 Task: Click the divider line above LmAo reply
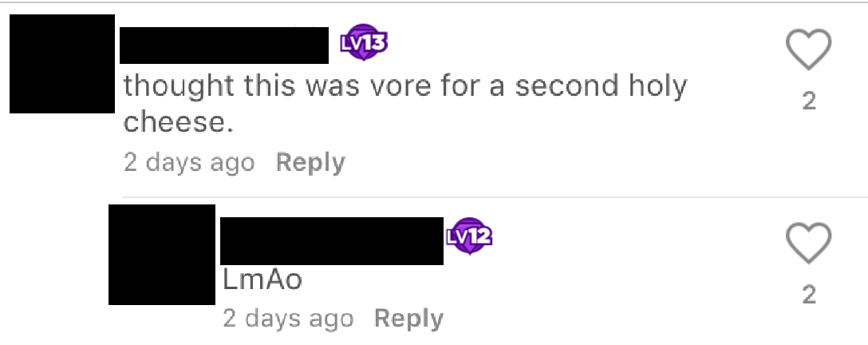(x=495, y=196)
